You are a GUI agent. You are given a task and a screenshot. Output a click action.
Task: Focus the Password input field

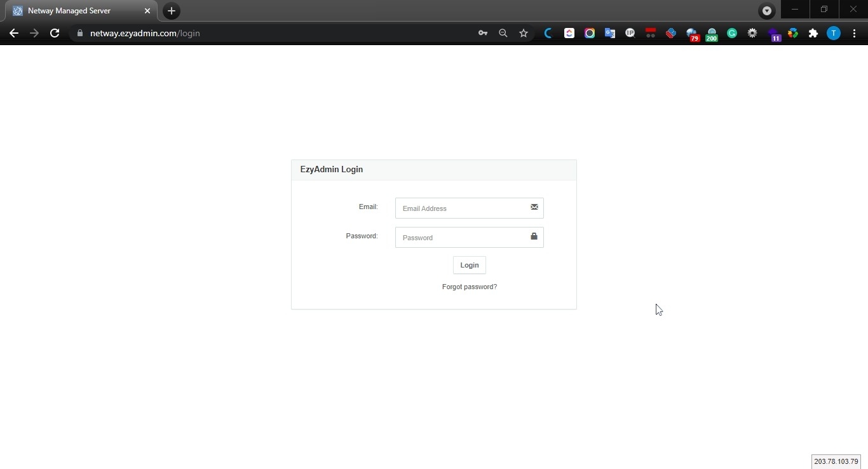pyautogui.click(x=470, y=238)
